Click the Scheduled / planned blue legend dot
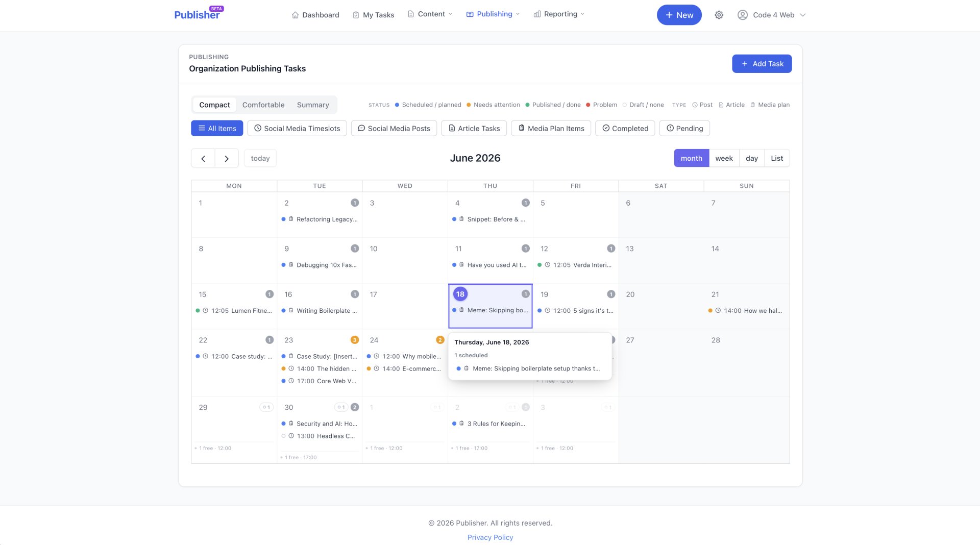 pos(397,105)
